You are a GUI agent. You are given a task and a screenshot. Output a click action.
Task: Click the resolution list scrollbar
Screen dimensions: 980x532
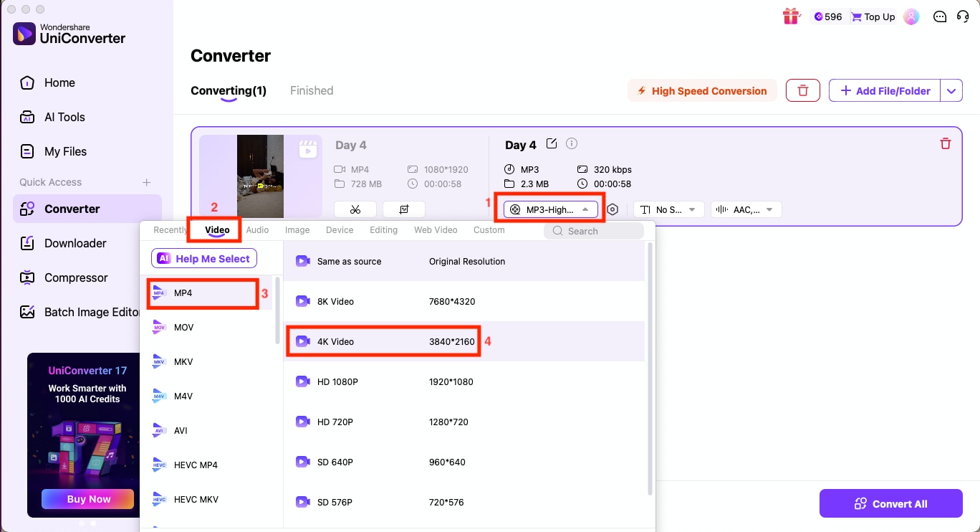[x=650, y=368]
